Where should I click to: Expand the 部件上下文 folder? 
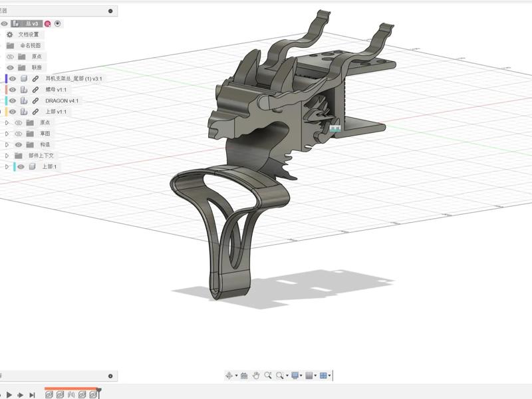point(7,156)
